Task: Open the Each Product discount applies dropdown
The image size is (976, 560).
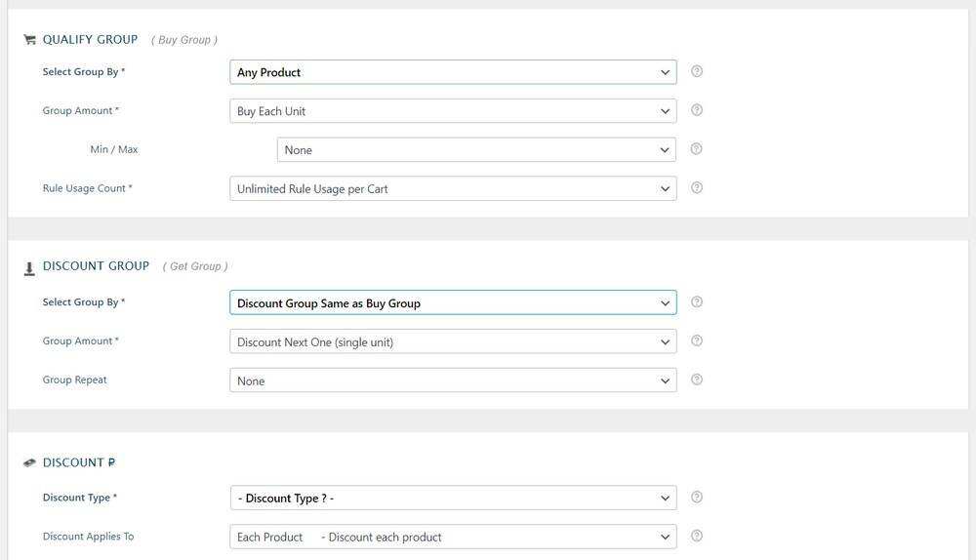Action: click(x=453, y=537)
